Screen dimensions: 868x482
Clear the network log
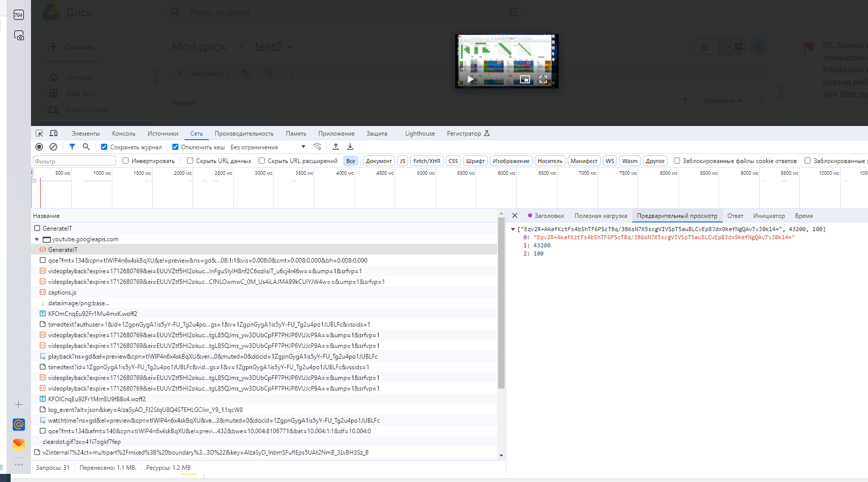click(53, 147)
